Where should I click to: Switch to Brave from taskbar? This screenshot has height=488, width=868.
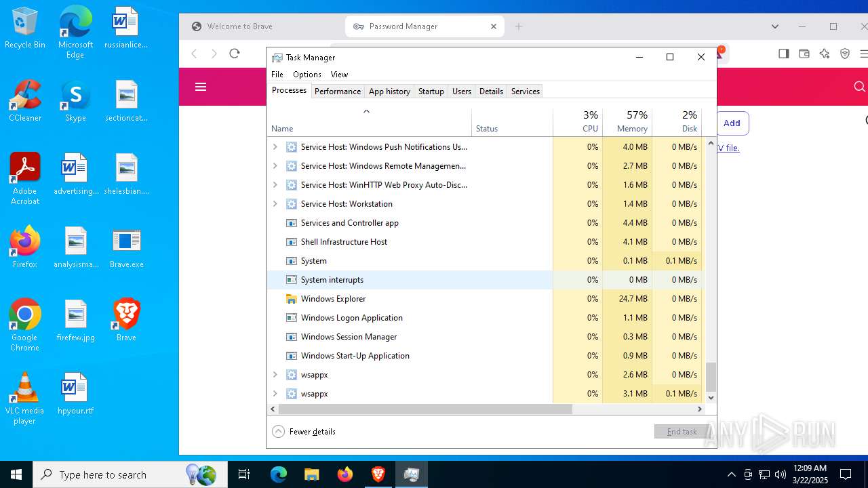tap(378, 474)
